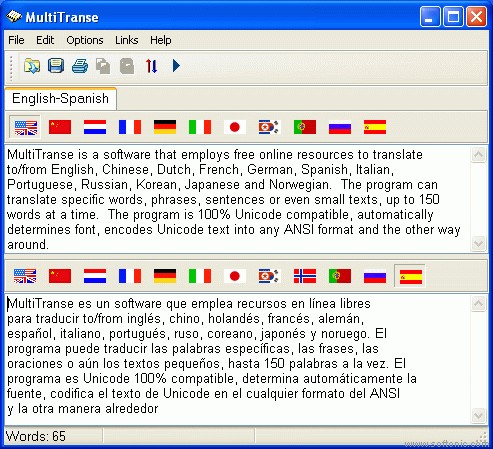This screenshot has height=449, width=493.
Task: Select the English-Spanish tab
Action: [61, 99]
